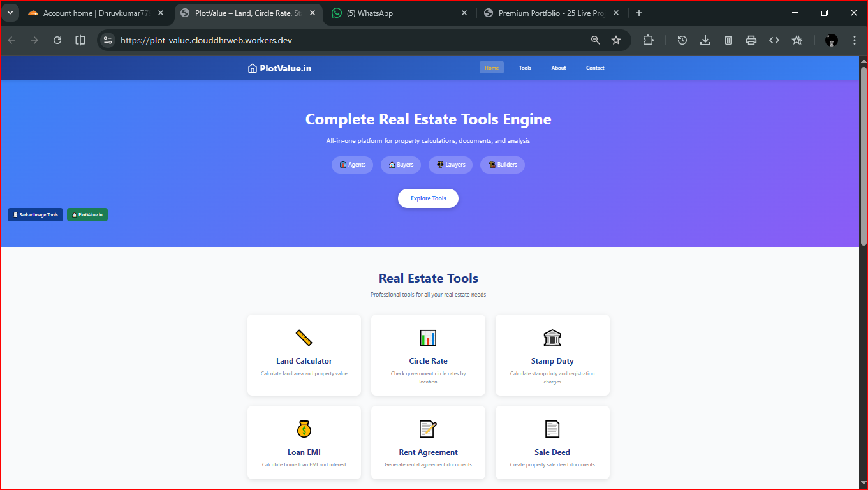Click the Loan EMI money bag icon

pos(304,429)
